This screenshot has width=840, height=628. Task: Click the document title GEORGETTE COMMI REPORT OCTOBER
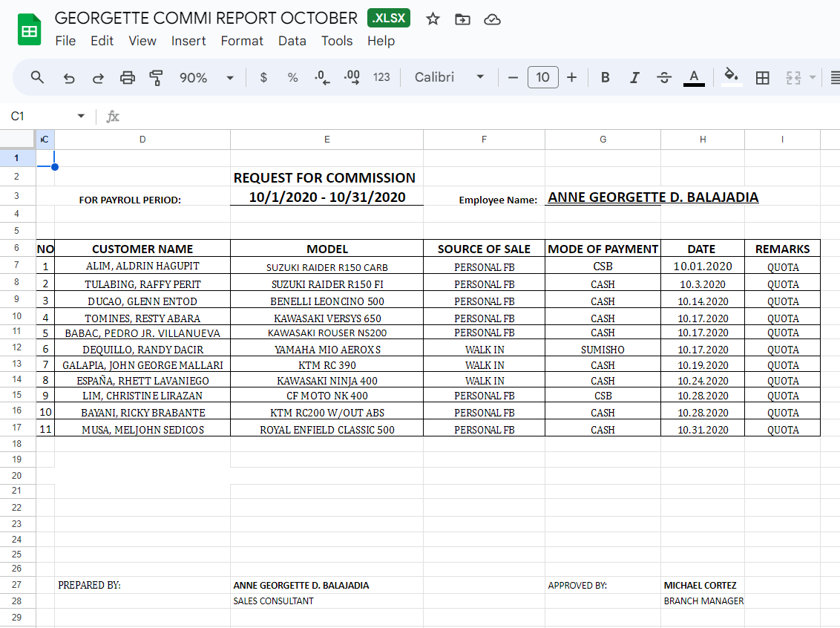click(x=206, y=19)
